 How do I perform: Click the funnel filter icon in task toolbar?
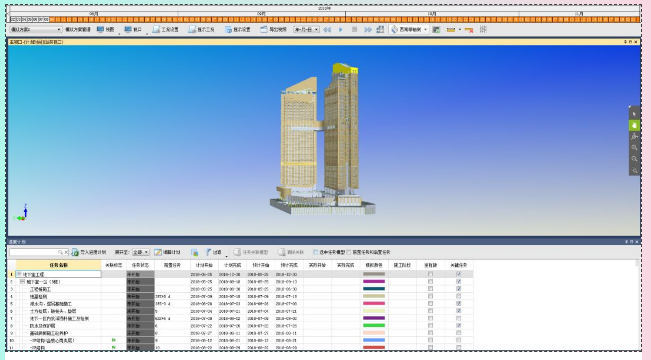(208, 252)
